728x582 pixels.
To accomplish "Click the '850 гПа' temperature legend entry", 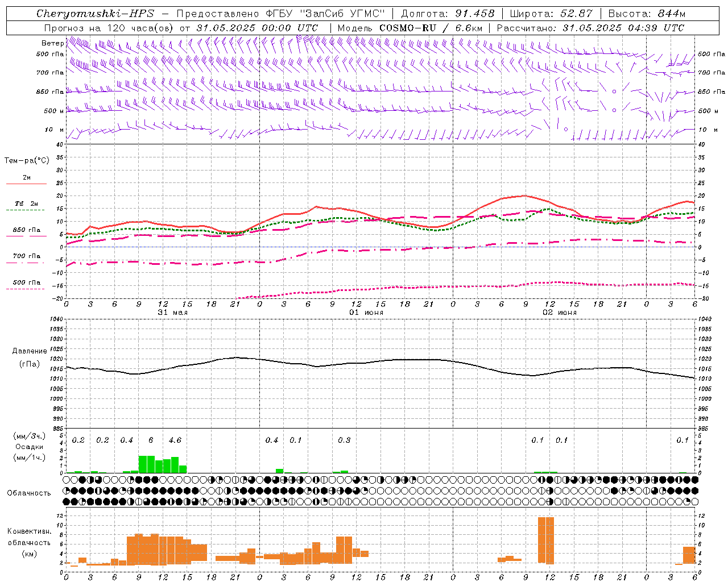I will pyautogui.click(x=27, y=230).
